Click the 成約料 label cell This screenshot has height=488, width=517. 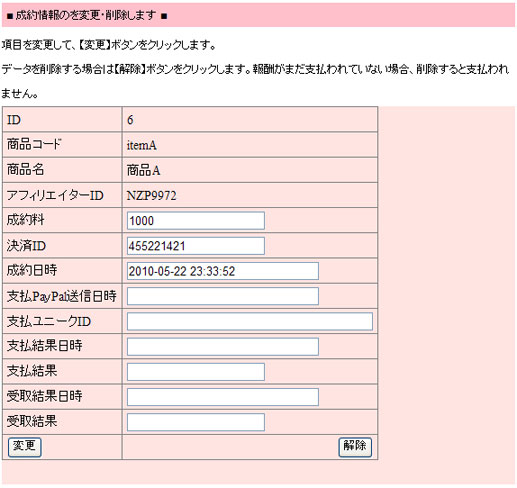point(62,220)
